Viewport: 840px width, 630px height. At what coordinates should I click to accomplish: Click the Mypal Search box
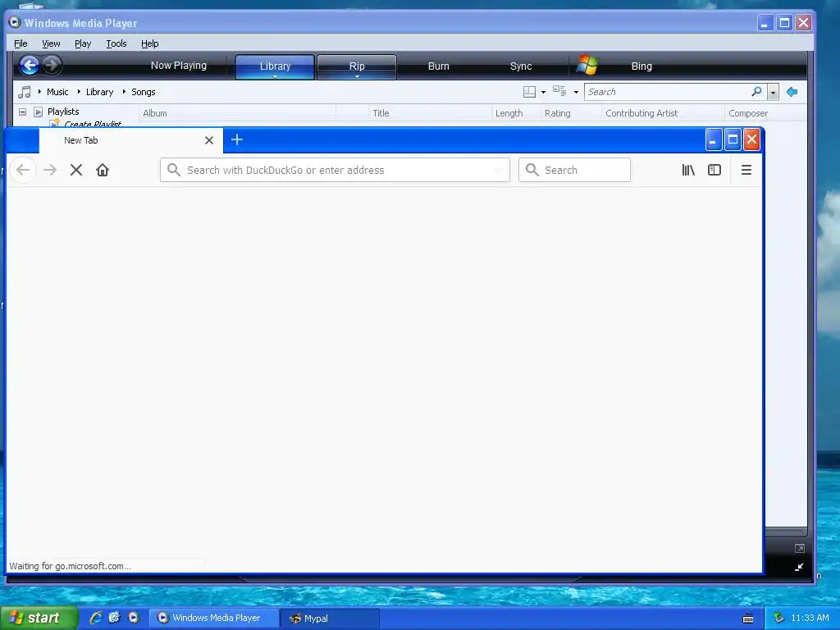(x=574, y=170)
